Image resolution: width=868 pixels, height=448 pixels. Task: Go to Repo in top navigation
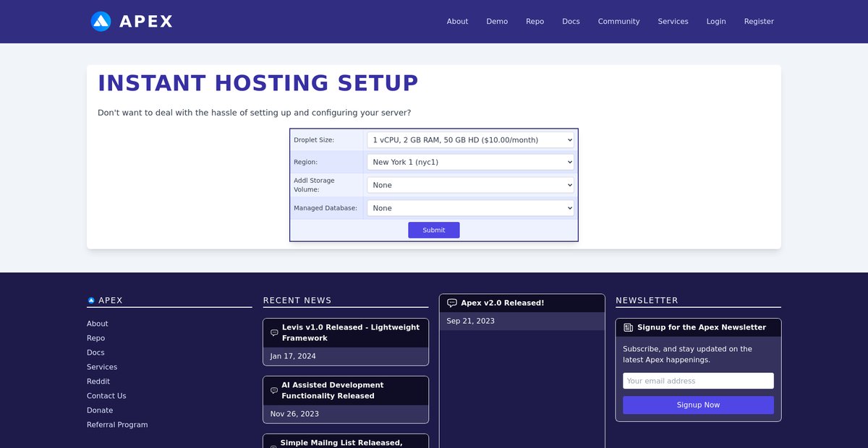pyautogui.click(x=535, y=22)
